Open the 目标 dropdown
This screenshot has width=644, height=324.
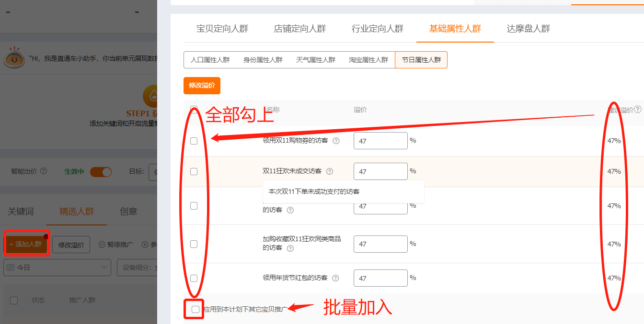point(153,171)
